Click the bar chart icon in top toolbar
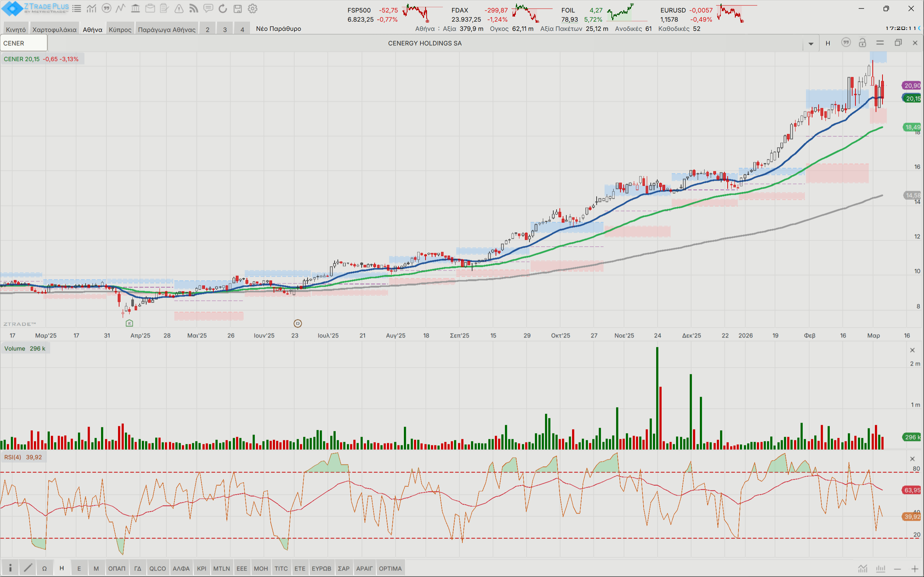This screenshot has height=577, width=924. click(x=92, y=8)
